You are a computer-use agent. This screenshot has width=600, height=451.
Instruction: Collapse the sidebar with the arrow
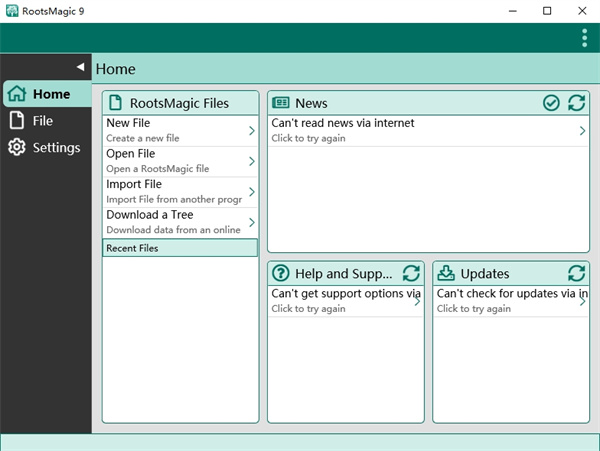[80, 67]
